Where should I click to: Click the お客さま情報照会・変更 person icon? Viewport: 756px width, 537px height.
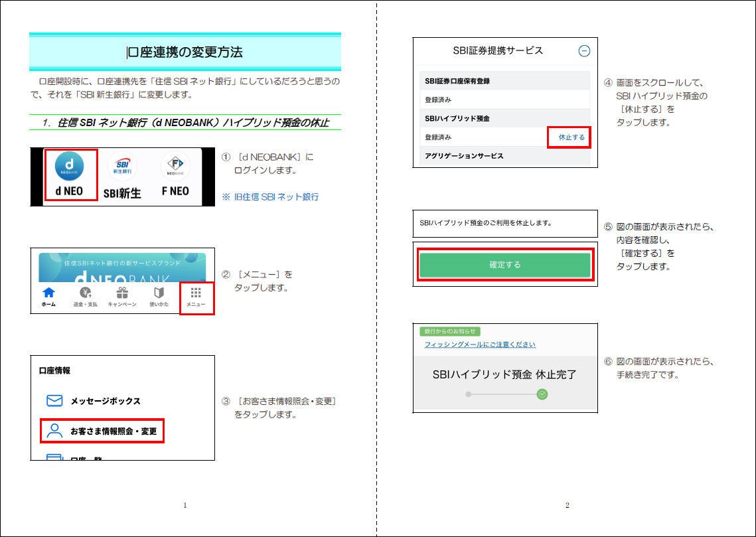[x=54, y=431]
